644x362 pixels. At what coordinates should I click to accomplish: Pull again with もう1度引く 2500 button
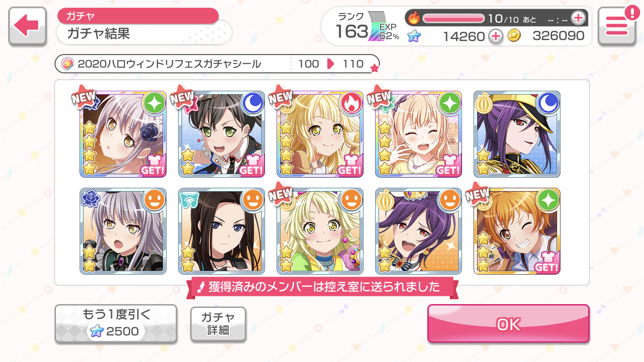point(115,324)
